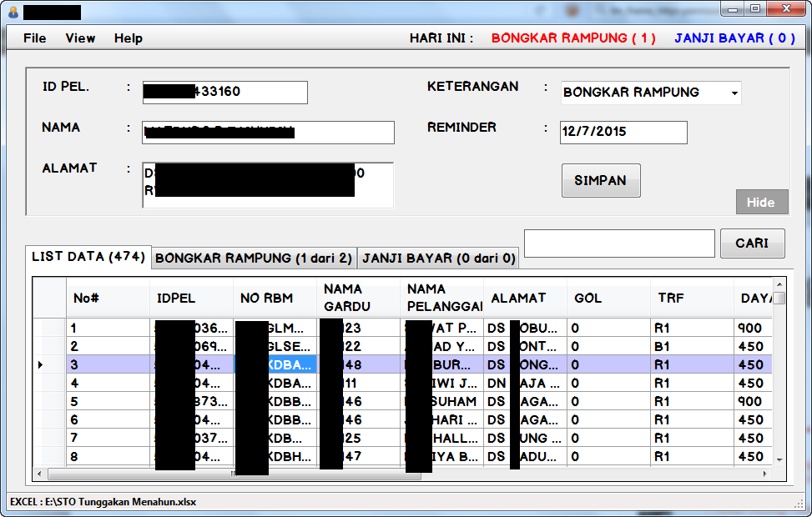Click the NAMA GARDU column header
812x517 pixels.
coord(358,298)
